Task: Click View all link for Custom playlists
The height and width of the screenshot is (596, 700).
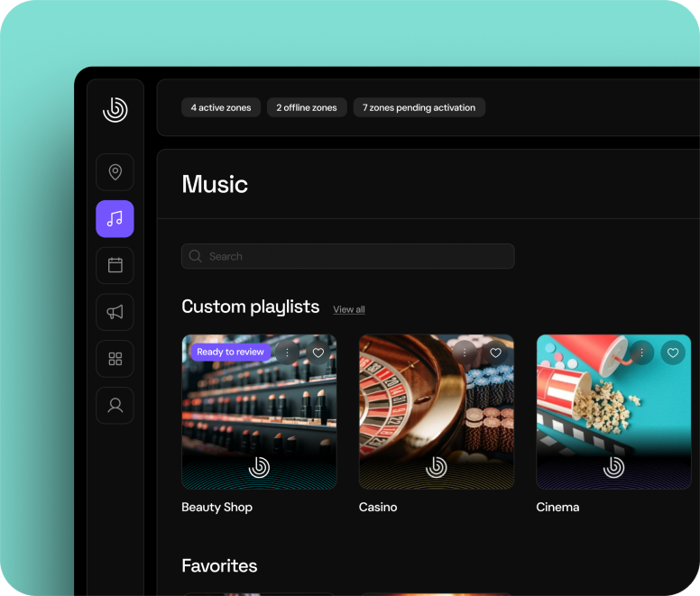Action: point(349,309)
